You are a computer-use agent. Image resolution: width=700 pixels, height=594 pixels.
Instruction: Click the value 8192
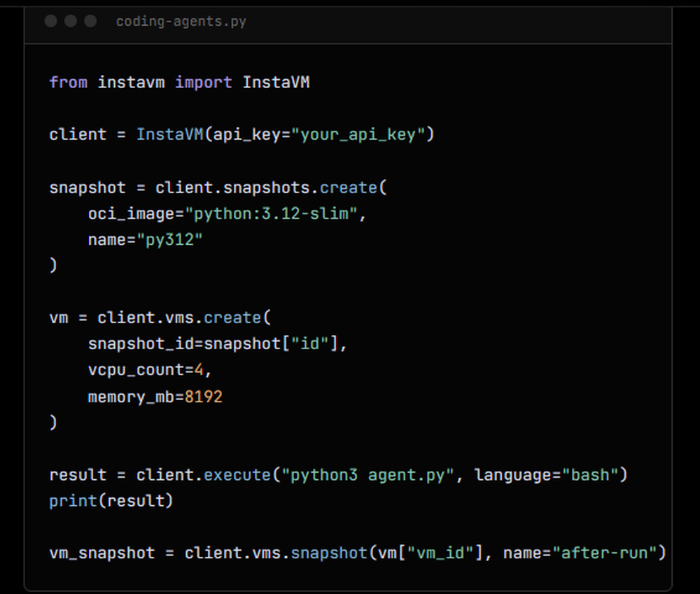(204, 396)
